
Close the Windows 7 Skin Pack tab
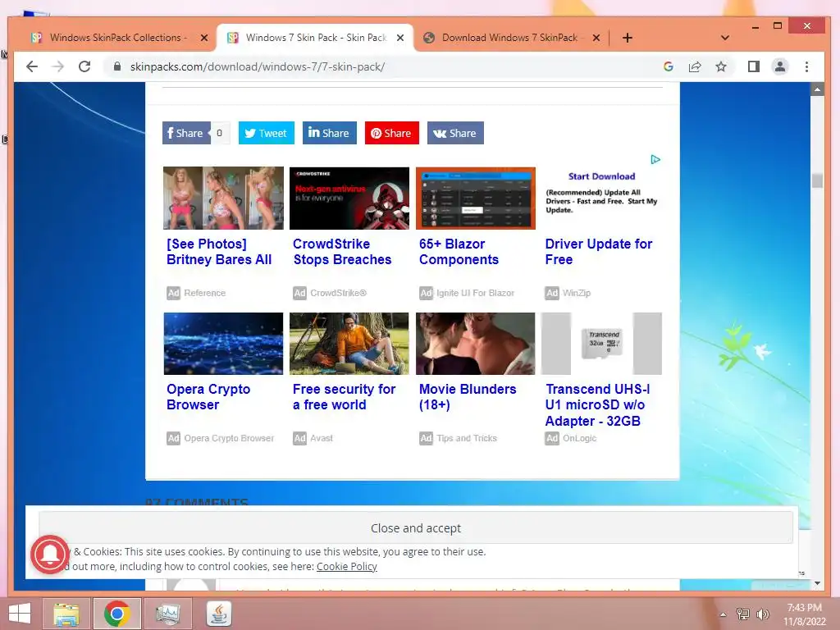tap(400, 38)
